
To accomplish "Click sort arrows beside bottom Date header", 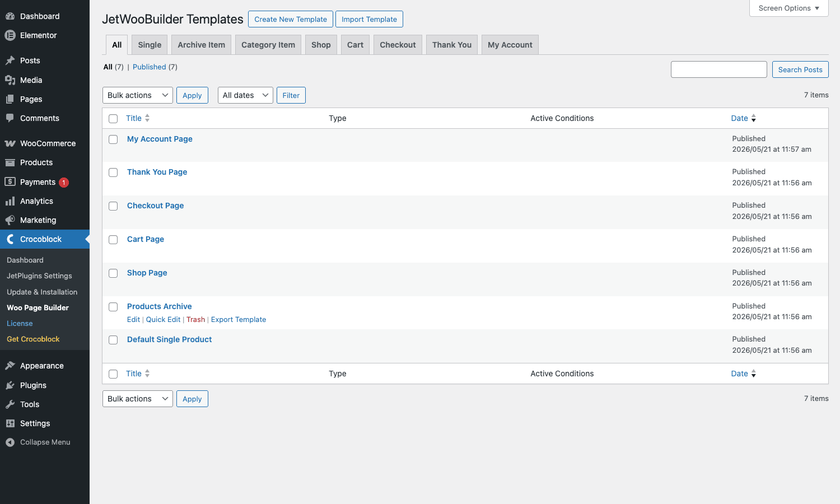I will pos(754,374).
